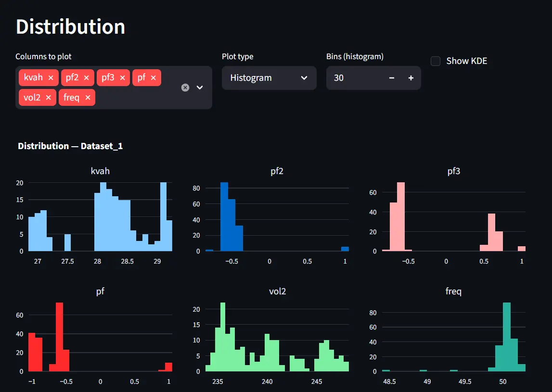This screenshot has width=552, height=392.
Task: Remove the kvah column chip
Action: tap(52, 77)
